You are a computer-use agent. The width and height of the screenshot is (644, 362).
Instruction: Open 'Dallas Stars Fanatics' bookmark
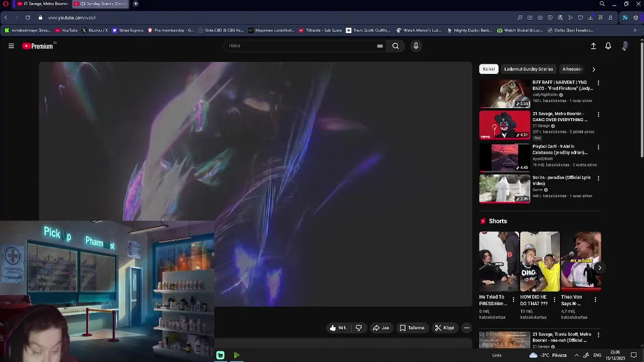coord(570,30)
